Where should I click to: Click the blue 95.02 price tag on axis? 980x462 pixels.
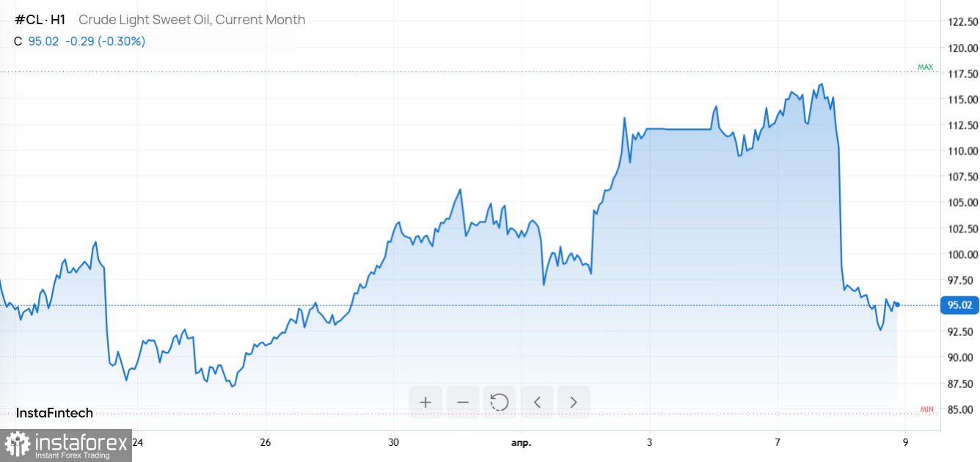pos(959,305)
